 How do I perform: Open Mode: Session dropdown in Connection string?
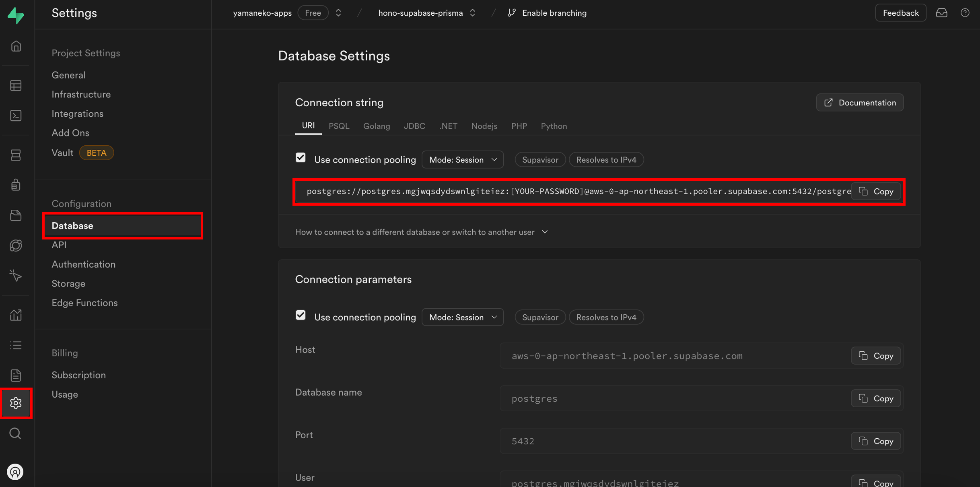pos(462,160)
